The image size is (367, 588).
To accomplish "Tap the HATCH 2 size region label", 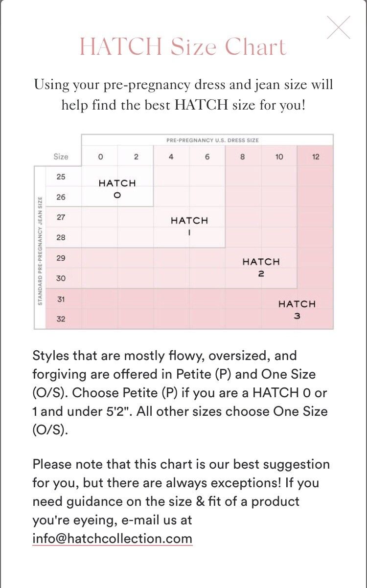I will click(x=261, y=267).
